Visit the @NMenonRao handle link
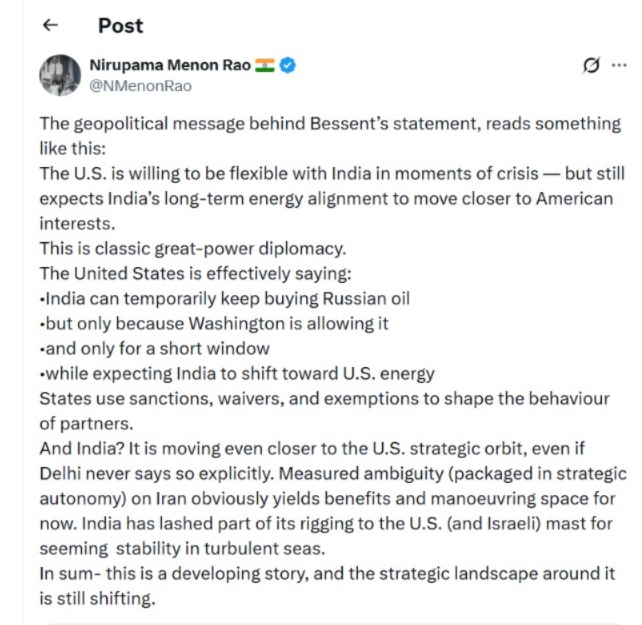642x625 pixels. (140, 86)
